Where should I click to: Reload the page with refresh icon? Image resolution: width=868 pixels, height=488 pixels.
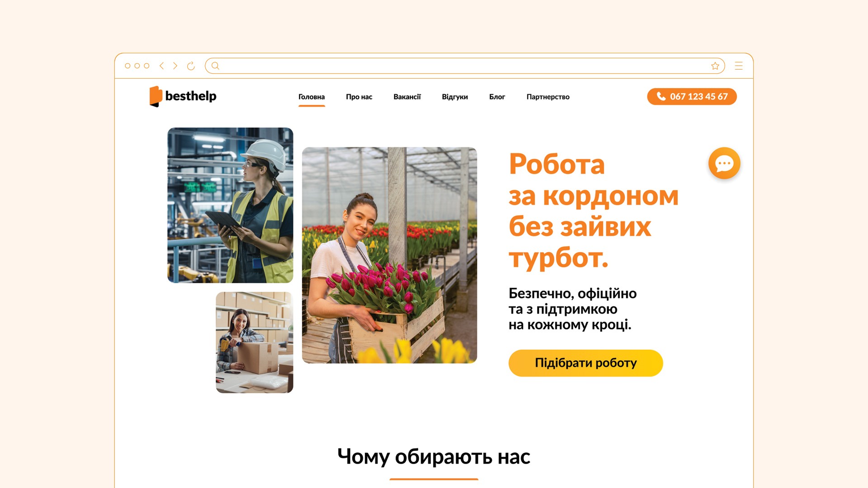coord(191,66)
